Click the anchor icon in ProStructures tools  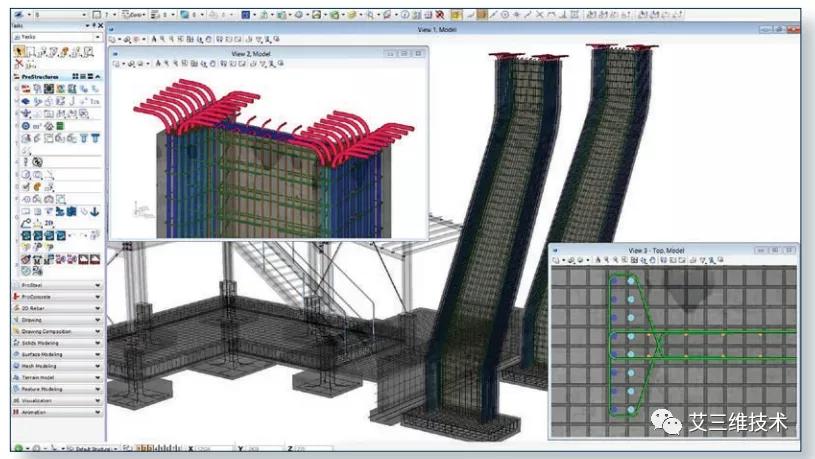pos(96,212)
